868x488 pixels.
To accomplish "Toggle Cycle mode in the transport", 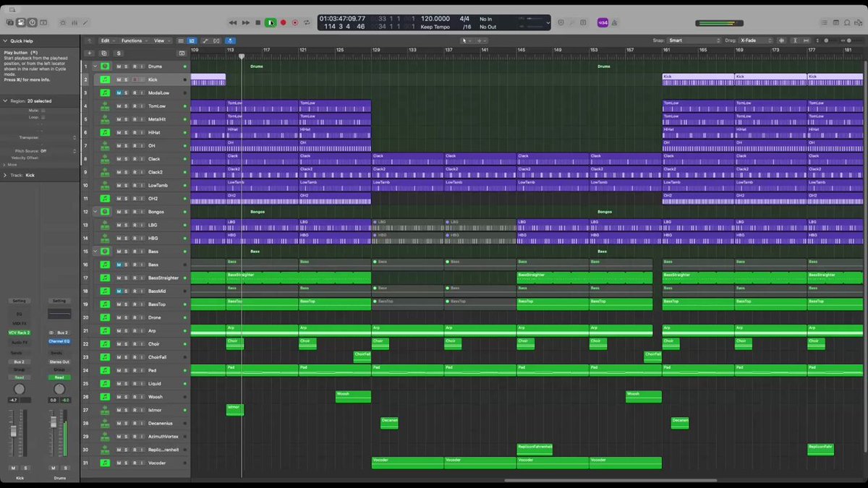I will [307, 22].
